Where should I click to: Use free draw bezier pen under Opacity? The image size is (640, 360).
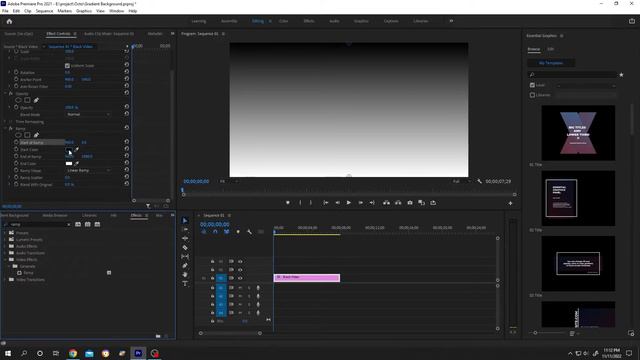click(36, 100)
